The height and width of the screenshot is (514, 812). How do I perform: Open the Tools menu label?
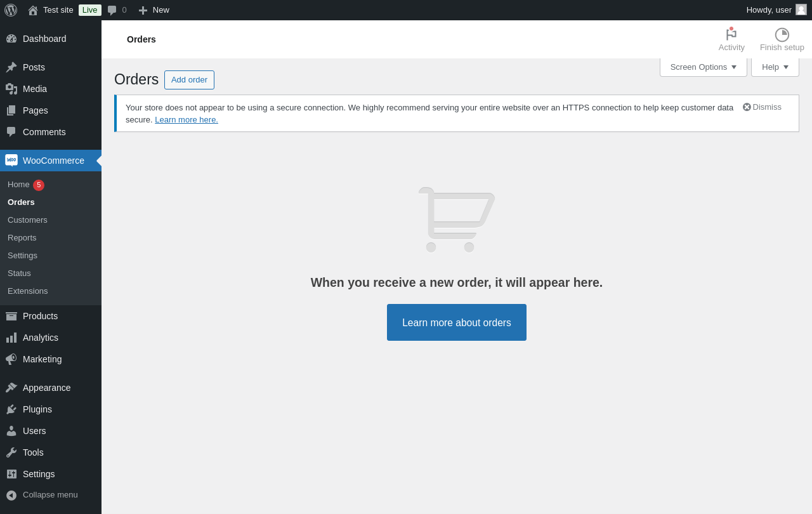[33, 452]
